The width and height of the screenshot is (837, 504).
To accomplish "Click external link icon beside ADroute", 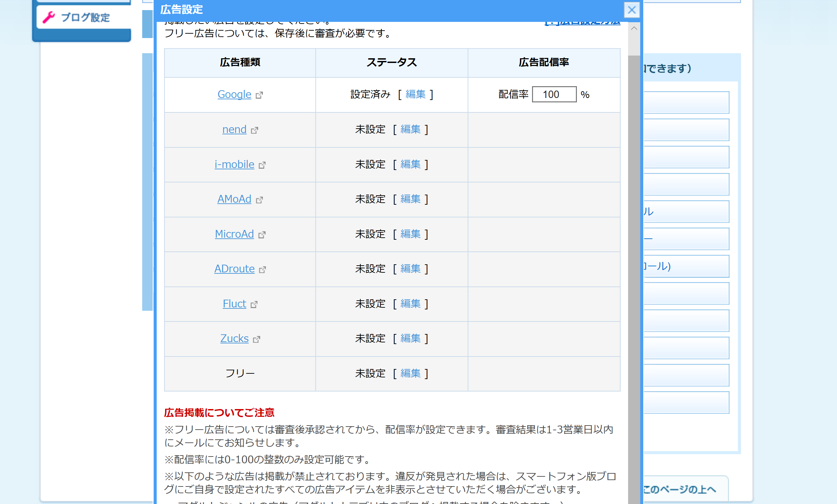I will point(262,269).
